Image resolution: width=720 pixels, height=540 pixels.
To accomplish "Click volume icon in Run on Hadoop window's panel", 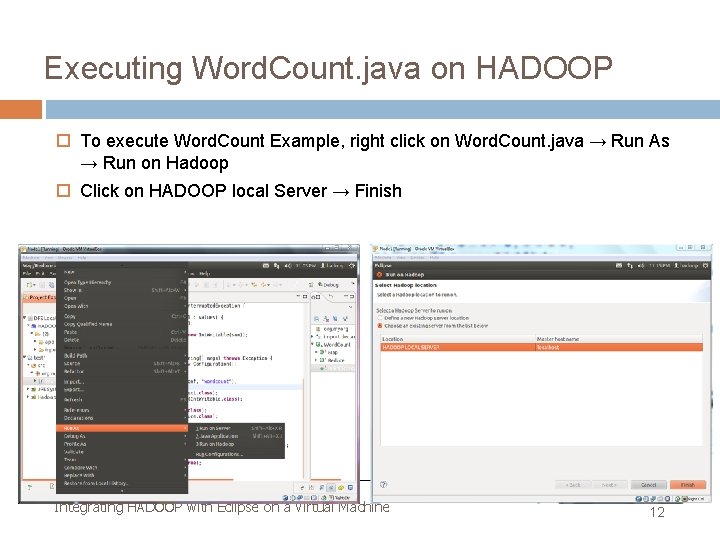I will click(641, 265).
